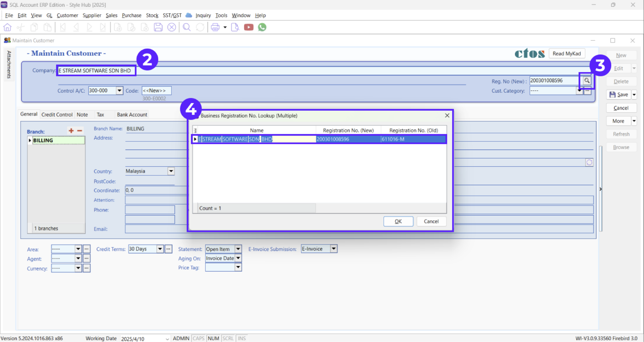Click the Print toolbar icon
The width and height of the screenshot is (644, 342).
(215, 27)
